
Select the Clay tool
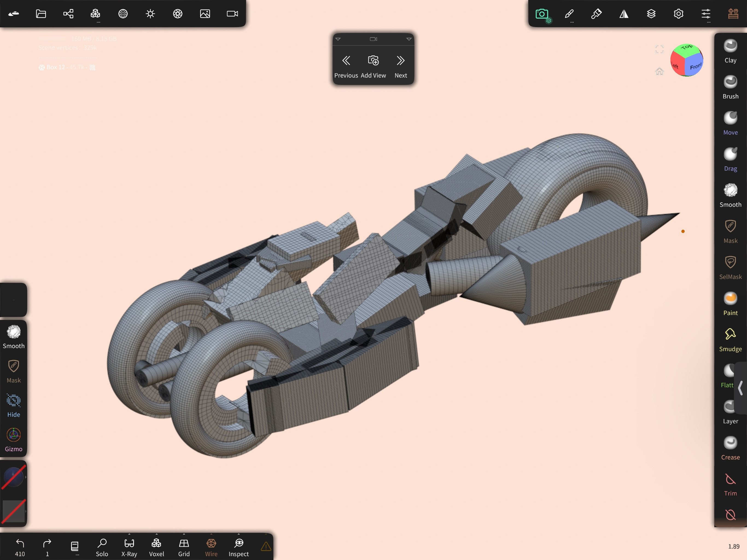(x=730, y=51)
